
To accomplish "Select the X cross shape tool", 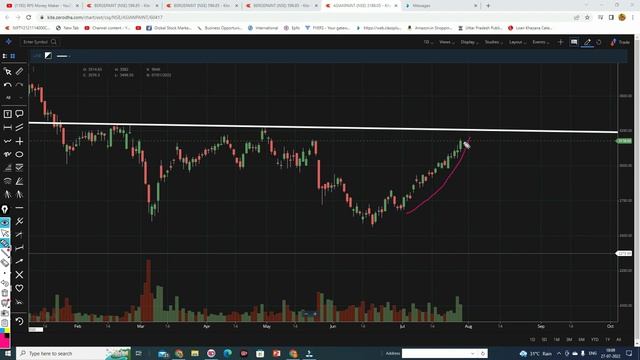I will tap(19, 275).
